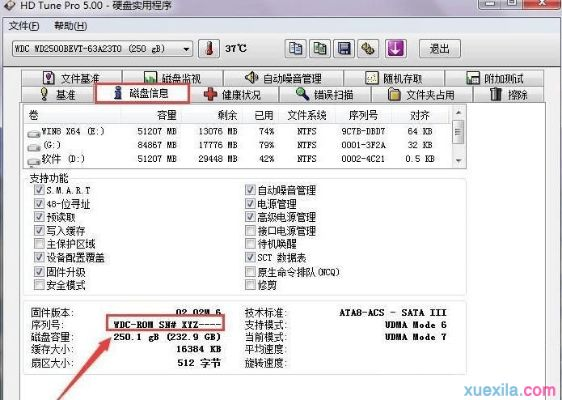Click the volume list scroll-down arrow
The image size is (562, 400).
[x=458, y=161]
